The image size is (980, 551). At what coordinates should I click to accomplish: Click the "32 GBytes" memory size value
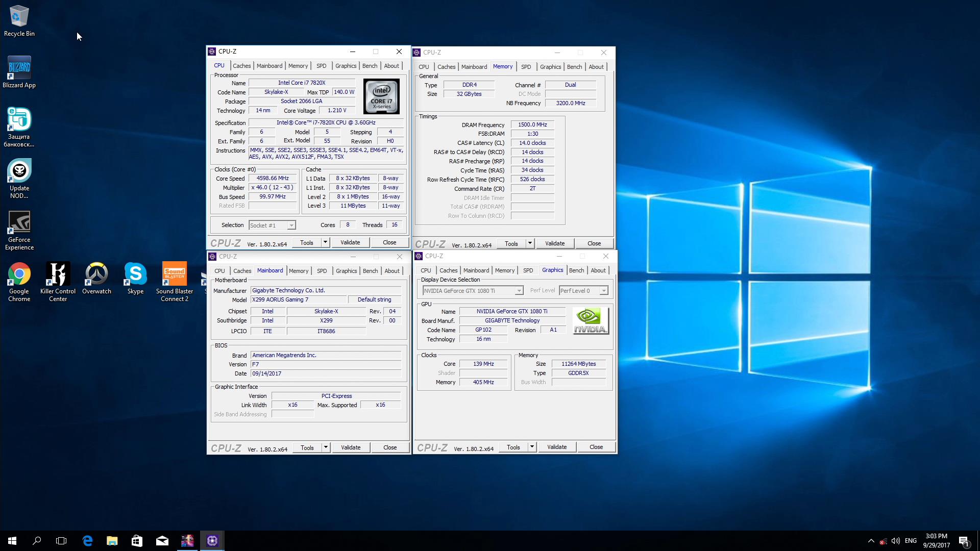click(x=469, y=94)
